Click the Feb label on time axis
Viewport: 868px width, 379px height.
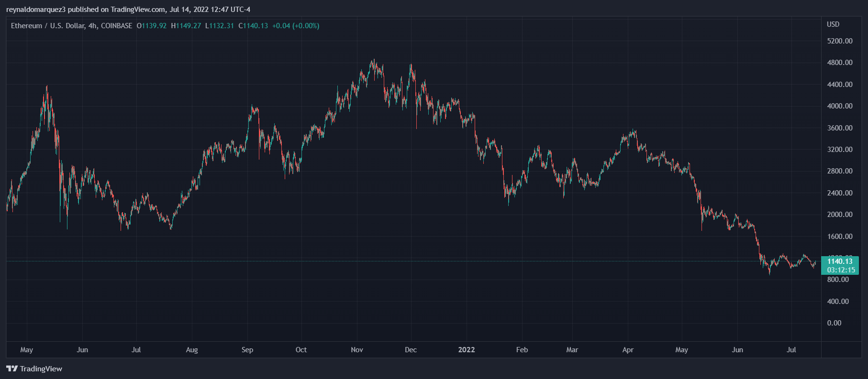(522, 350)
